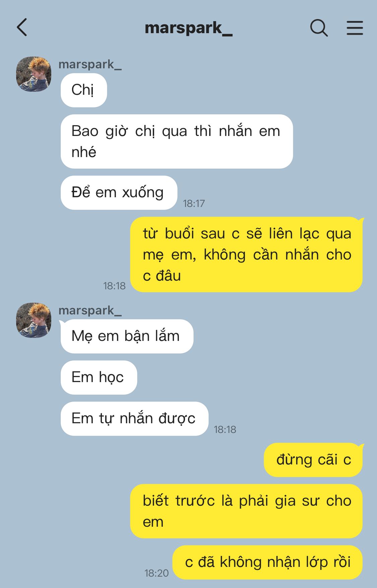
Task: Select the 'Để em xuống' message
Action: tap(119, 193)
